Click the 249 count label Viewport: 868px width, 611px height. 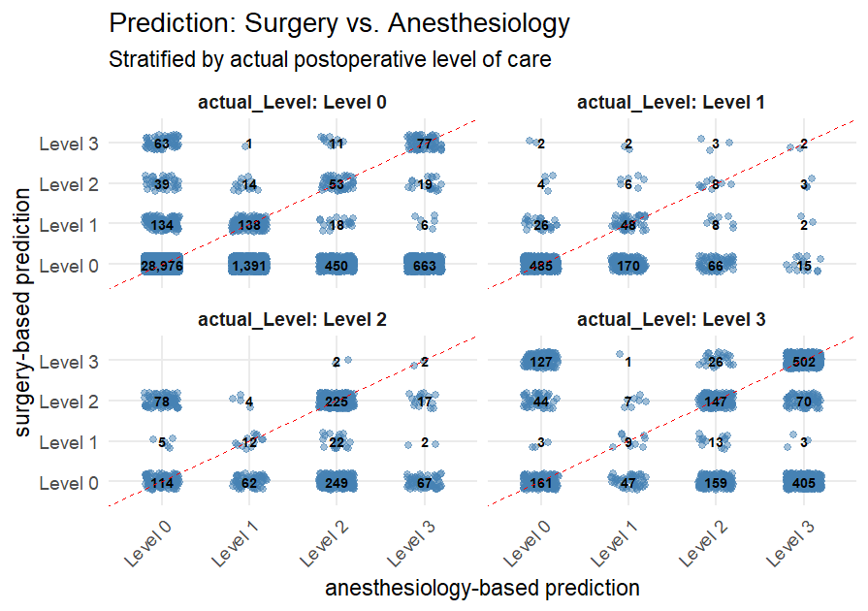[x=337, y=482]
